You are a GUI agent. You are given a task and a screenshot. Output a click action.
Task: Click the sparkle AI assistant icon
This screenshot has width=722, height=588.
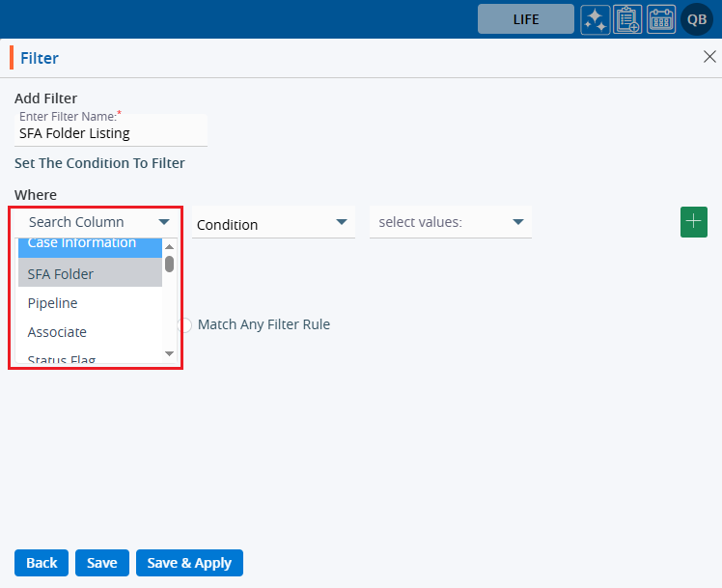click(595, 19)
